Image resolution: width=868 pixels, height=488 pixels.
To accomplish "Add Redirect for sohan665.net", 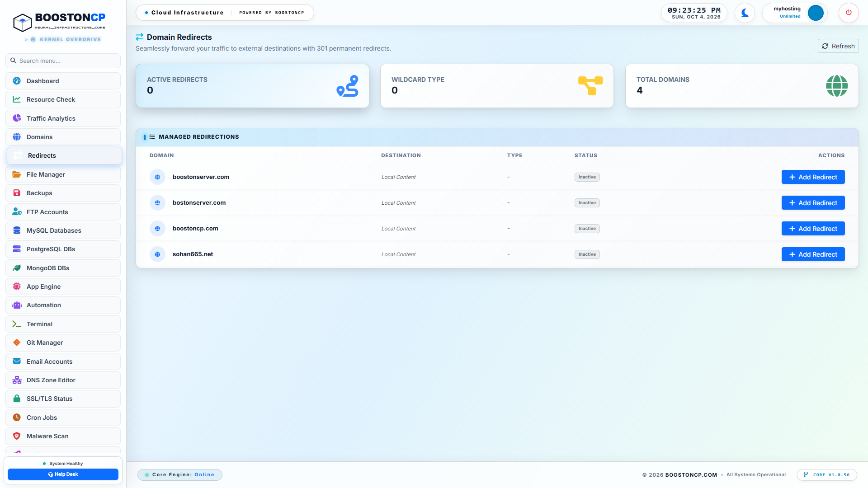I will click(x=813, y=254).
